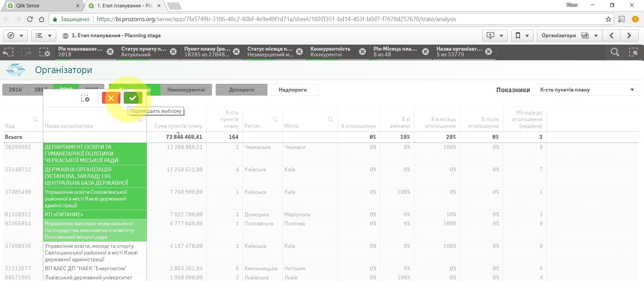Viewport: 644px width, 281px height.
Task: Open smart search magnifier in selections bar
Action: point(614,52)
